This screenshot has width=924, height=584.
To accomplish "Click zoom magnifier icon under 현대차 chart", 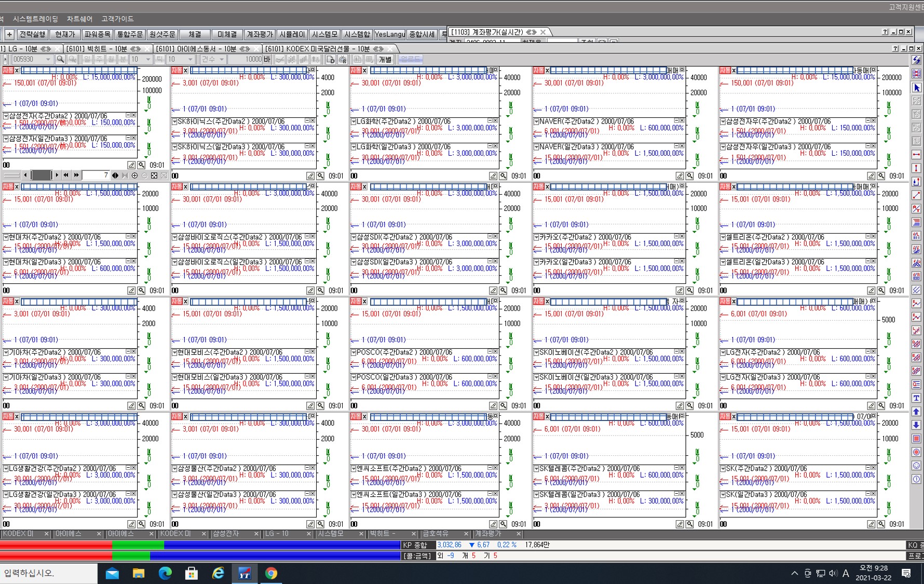I will (x=141, y=291).
